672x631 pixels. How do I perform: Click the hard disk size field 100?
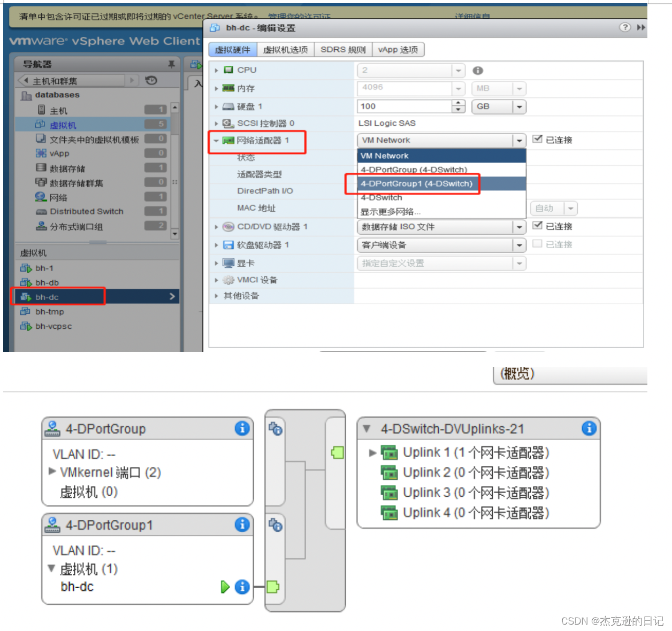[x=404, y=106]
